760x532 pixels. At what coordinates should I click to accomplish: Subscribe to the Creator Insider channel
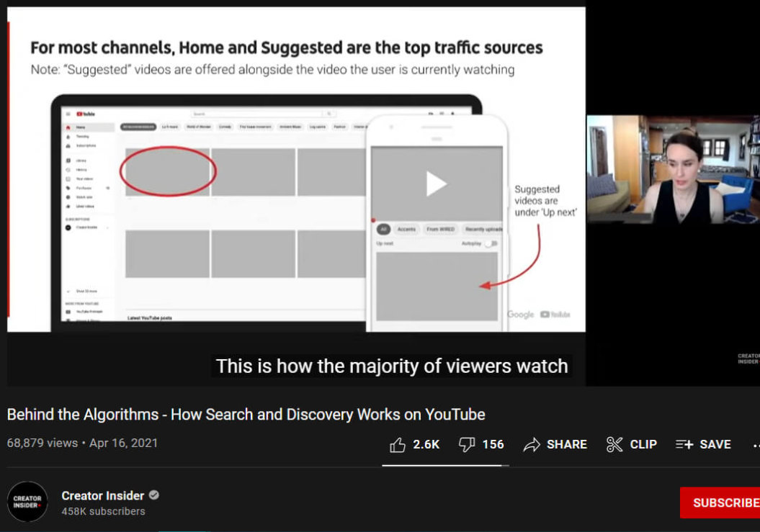pyautogui.click(x=720, y=502)
